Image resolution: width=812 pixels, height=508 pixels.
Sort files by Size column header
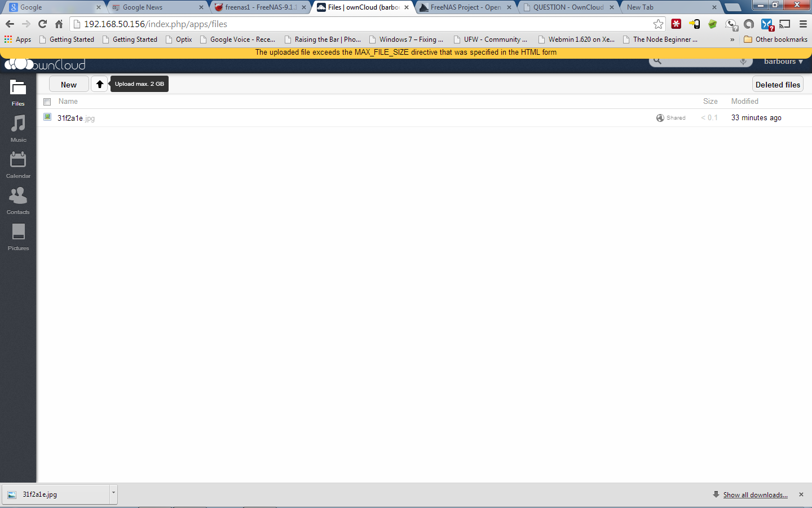[x=710, y=102]
